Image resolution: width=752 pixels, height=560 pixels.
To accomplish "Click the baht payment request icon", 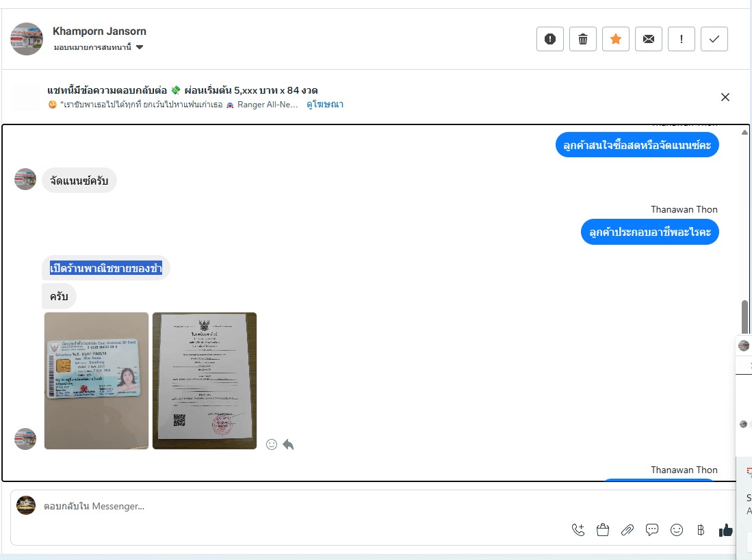I will tap(701, 530).
